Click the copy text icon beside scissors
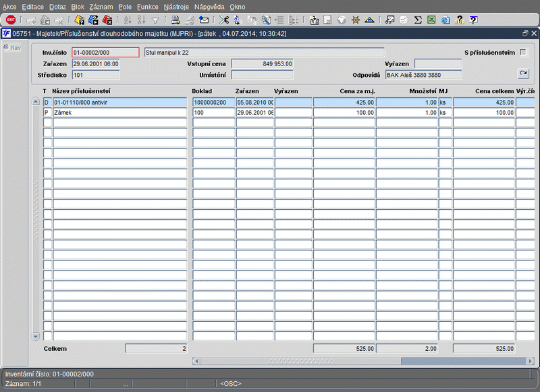The width and height of the screenshot is (540, 392). [238, 20]
